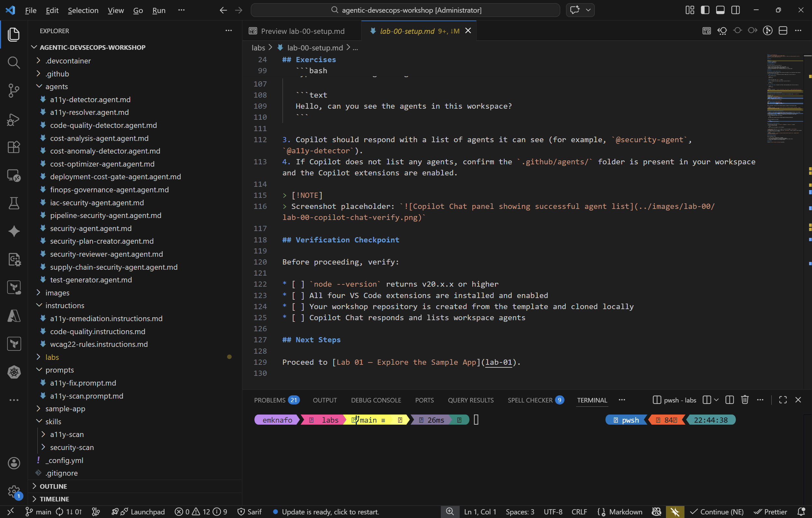Open the Remote Explorer

(x=13, y=175)
